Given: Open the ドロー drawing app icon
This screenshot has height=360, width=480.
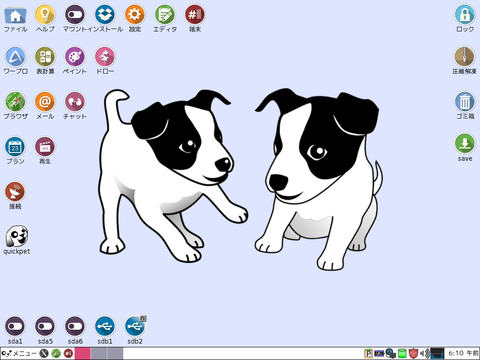Looking at the screenshot, I should (x=105, y=57).
